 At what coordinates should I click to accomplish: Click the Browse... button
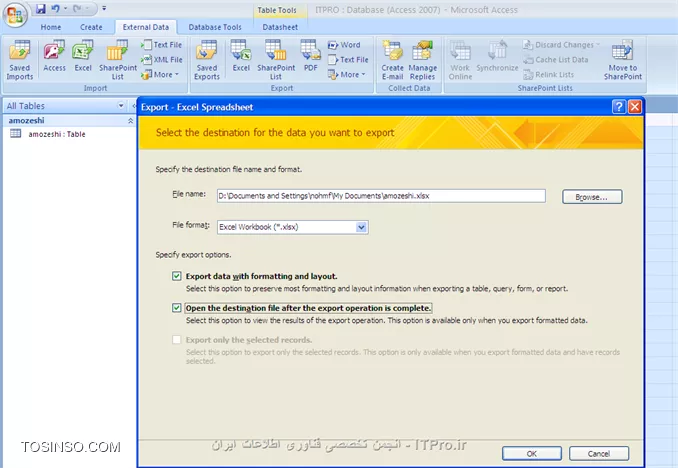(x=592, y=197)
